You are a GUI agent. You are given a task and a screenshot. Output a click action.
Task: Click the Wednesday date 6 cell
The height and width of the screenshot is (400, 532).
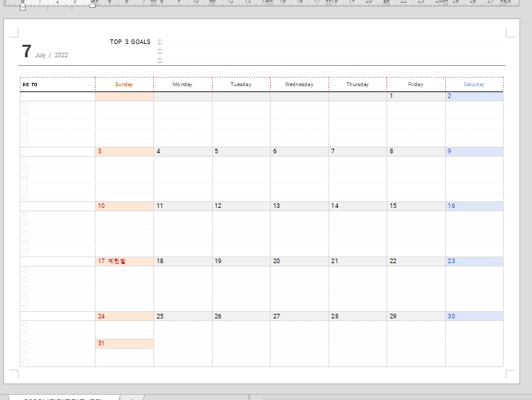pos(300,151)
